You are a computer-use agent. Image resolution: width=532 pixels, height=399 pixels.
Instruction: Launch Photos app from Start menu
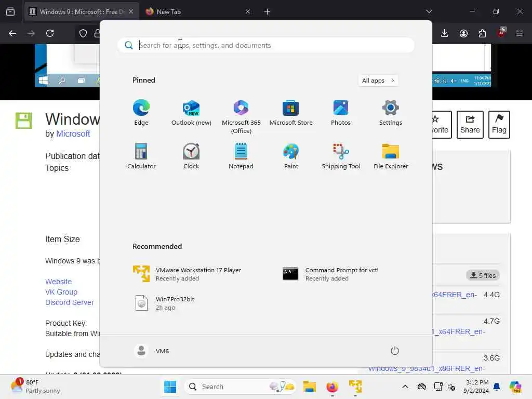(x=341, y=113)
